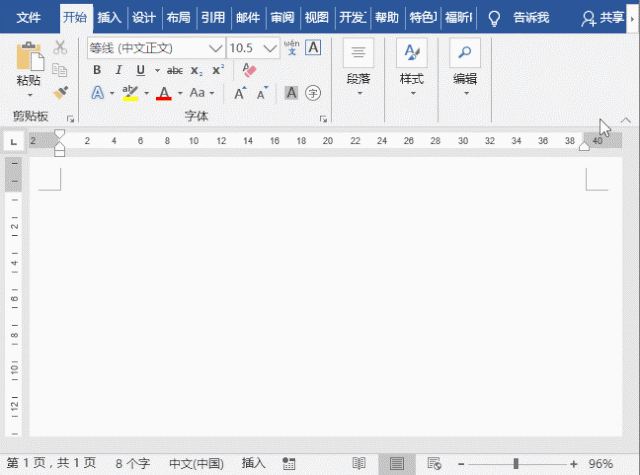Switch to the Help tab
Screen dimensions: 640x475
coord(387,18)
